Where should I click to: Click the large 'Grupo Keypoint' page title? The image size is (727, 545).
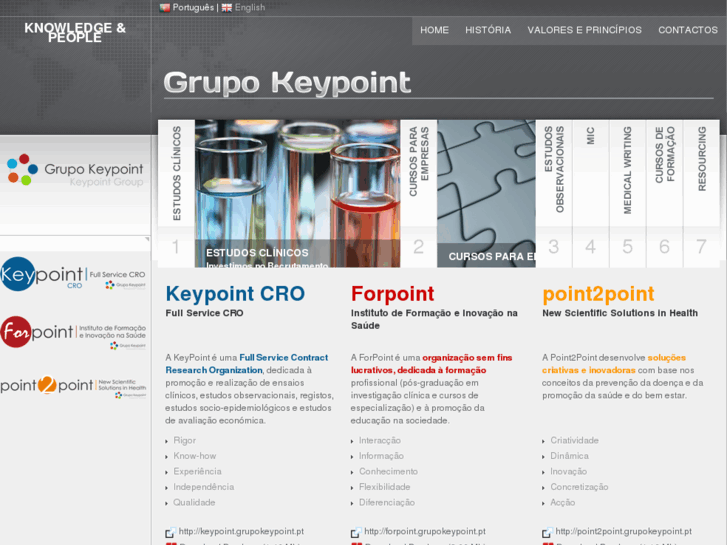[x=287, y=83]
